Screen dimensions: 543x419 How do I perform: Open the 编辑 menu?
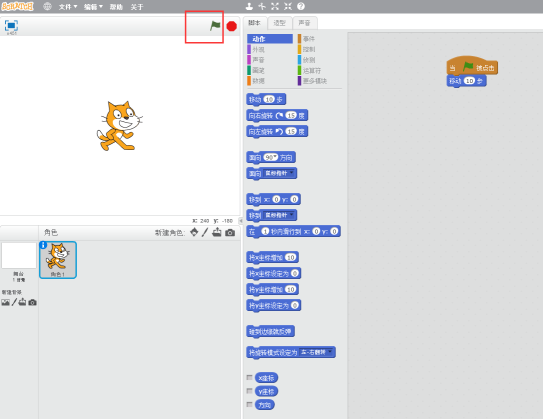[93, 7]
